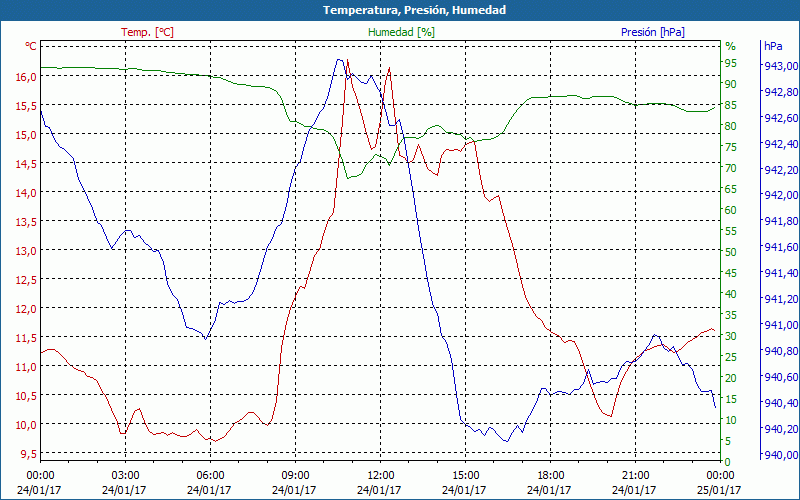Click the '20' humidity axis value
800x500 pixels.
(x=731, y=378)
